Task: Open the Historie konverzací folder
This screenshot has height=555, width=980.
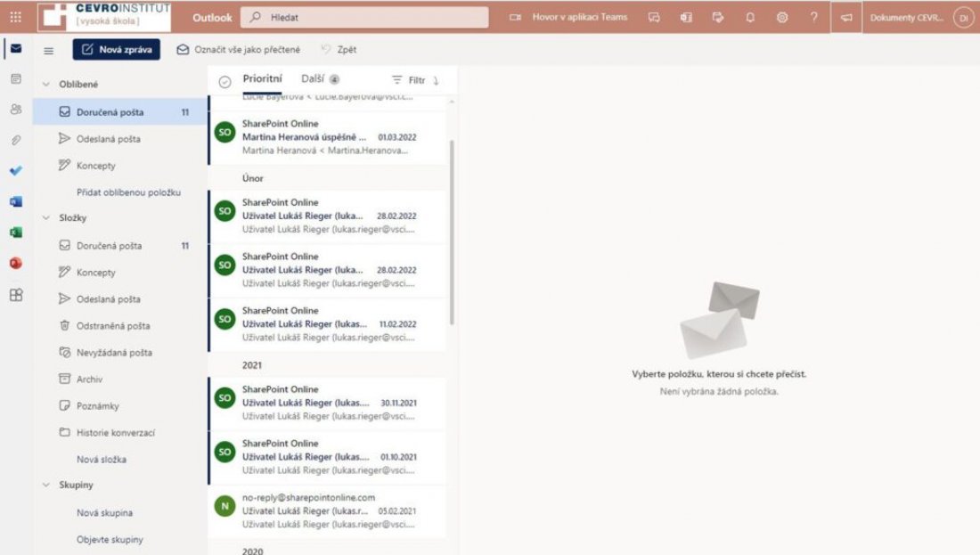Action: (x=120, y=432)
